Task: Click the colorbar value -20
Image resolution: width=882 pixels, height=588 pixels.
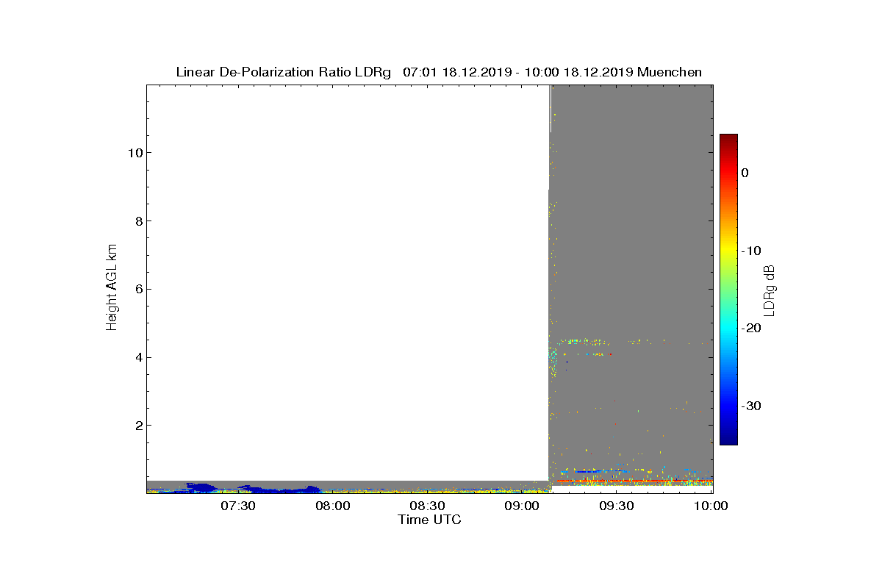Action: 750,329
